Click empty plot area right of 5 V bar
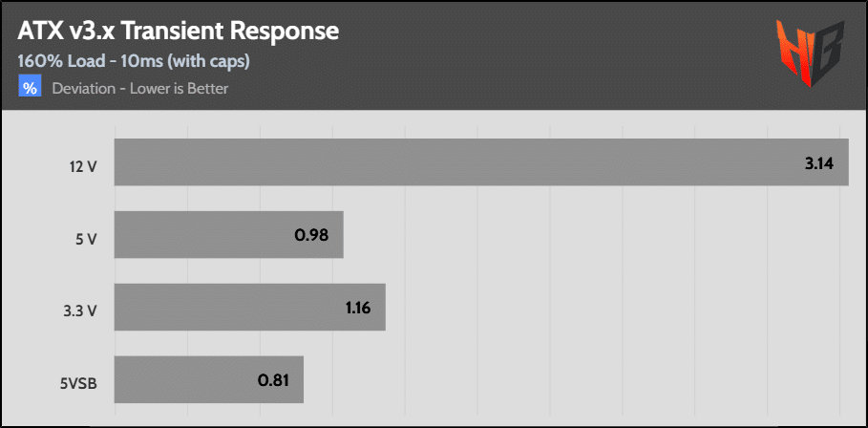Viewport: 868px width, 428px height. pos(592,235)
